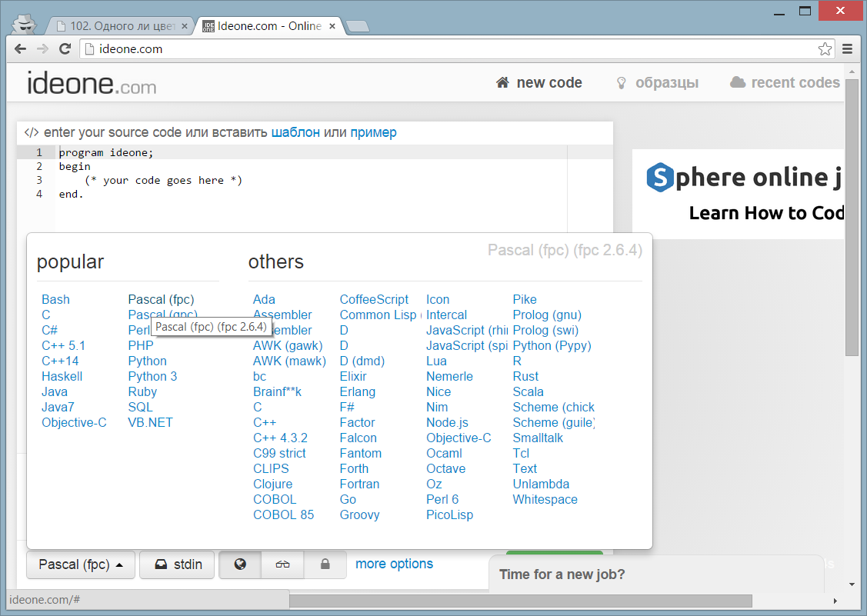Click the 'шаблон' template link
The height and width of the screenshot is (616, 867).
point(295,132)
